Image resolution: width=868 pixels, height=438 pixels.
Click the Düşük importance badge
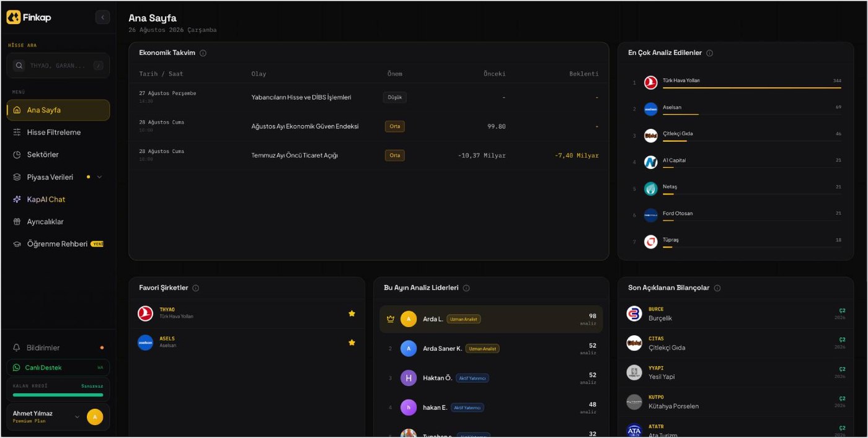click(395, 97)
